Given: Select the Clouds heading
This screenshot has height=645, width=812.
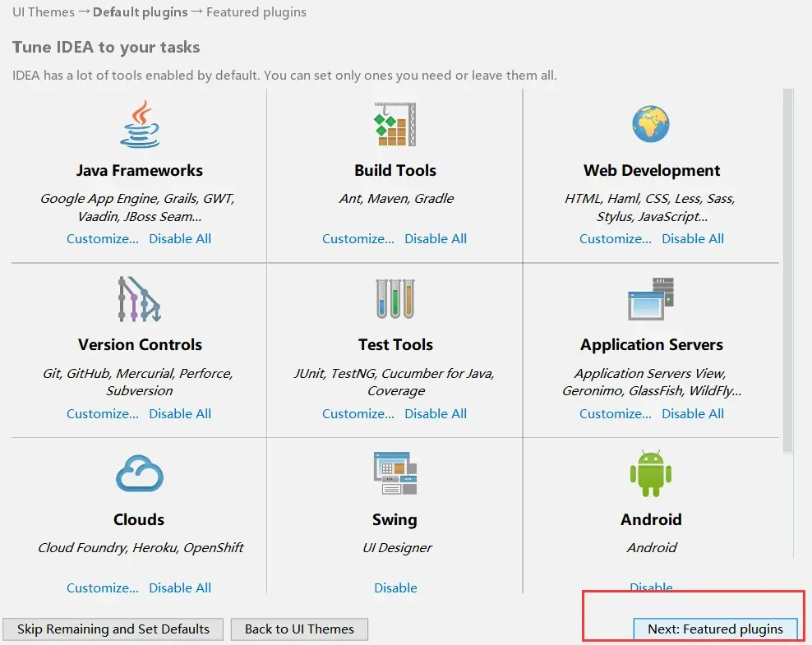Looking at the screenshot, I should 139,519.
